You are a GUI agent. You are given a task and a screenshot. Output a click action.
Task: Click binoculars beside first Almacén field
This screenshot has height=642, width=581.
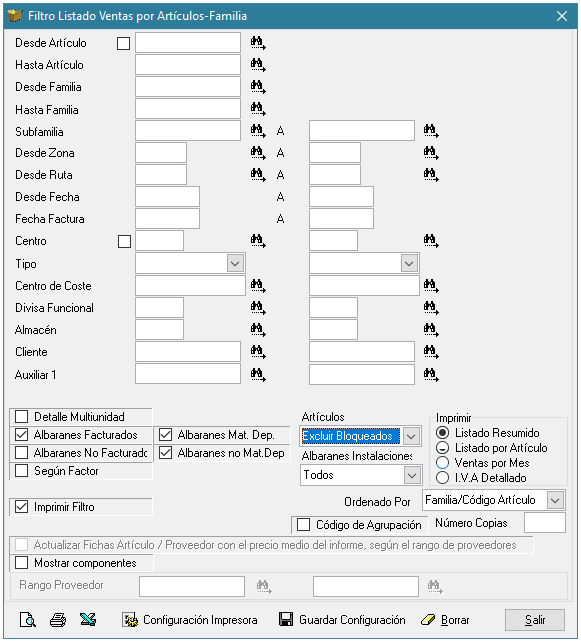(x=258, y=330)
